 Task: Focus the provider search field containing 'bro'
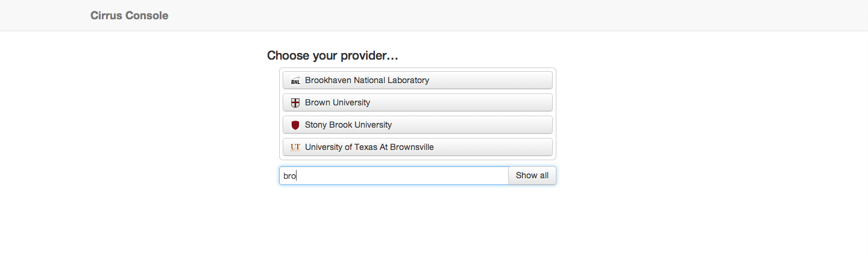[x=394, y=176]
